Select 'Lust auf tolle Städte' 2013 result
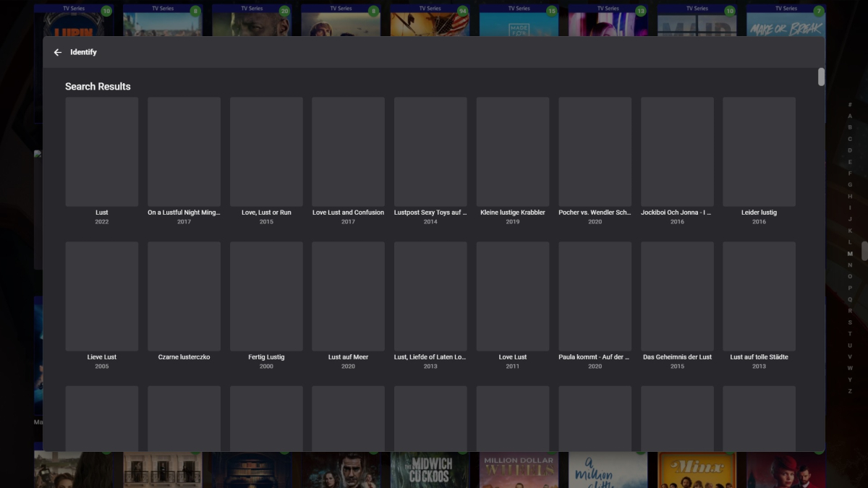Screen dimensions: 868x488 click(759, 296)
